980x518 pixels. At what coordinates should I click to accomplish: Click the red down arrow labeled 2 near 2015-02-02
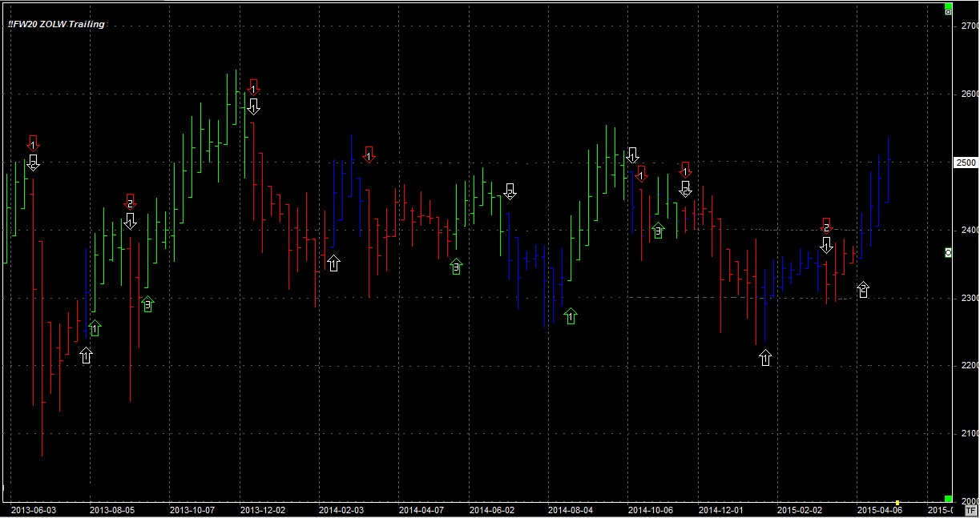click(x=827, y=225)
